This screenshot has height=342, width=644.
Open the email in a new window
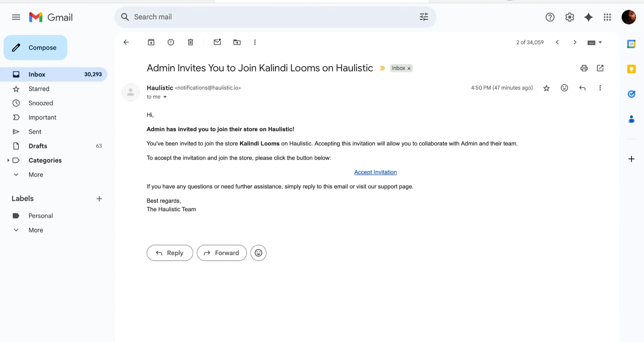click(x=600, y=68)
